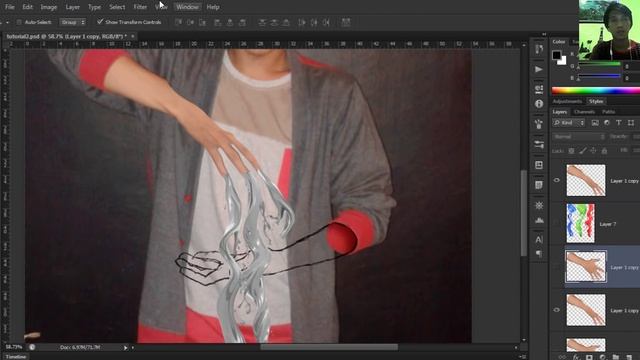Open the Layer menu
Screen dimensions: 640x360
click(73, 7)
